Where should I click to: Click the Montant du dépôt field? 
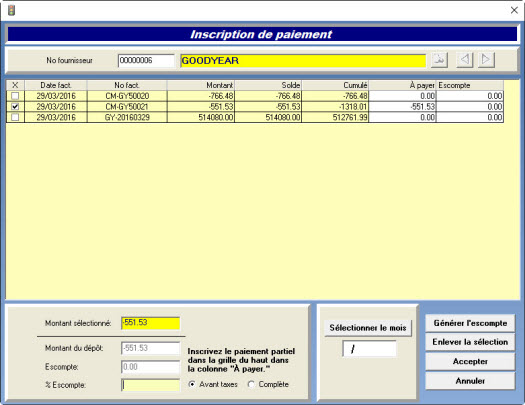(151, 348)
